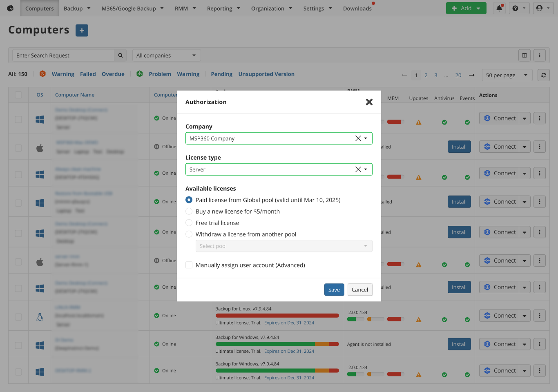The height and width of the screenshot is (392, 558).
Task: Expand Connect dropdown arrow in last row
Action: click(525, 371)
